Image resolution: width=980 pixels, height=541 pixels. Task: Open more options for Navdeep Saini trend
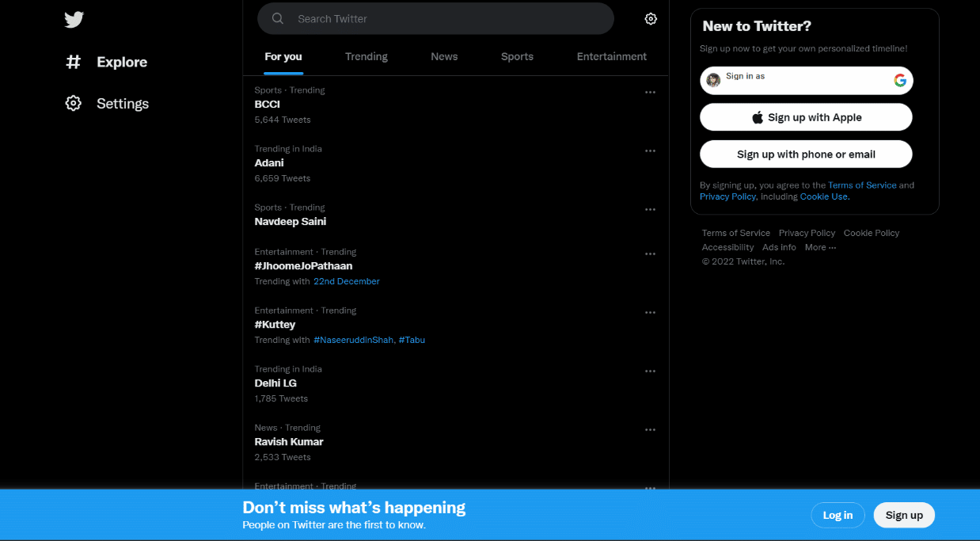click(x=651, y=209)
